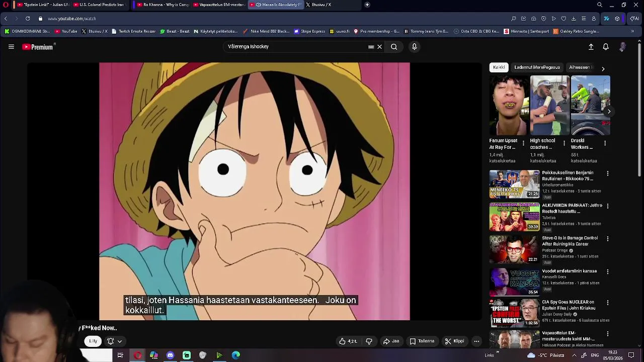Open the browser downloads icon
The width and height of the screenshot is (644, 362).
point(574,19)
